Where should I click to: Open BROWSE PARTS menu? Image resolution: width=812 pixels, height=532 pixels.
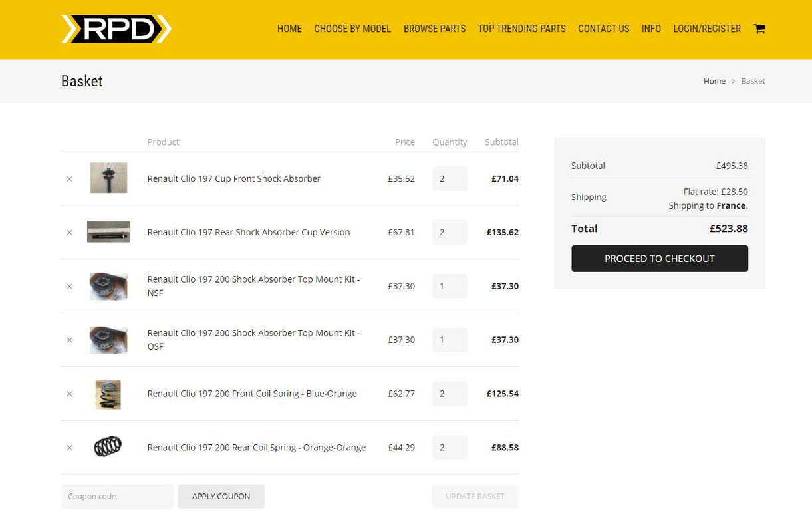click(434, 29)
